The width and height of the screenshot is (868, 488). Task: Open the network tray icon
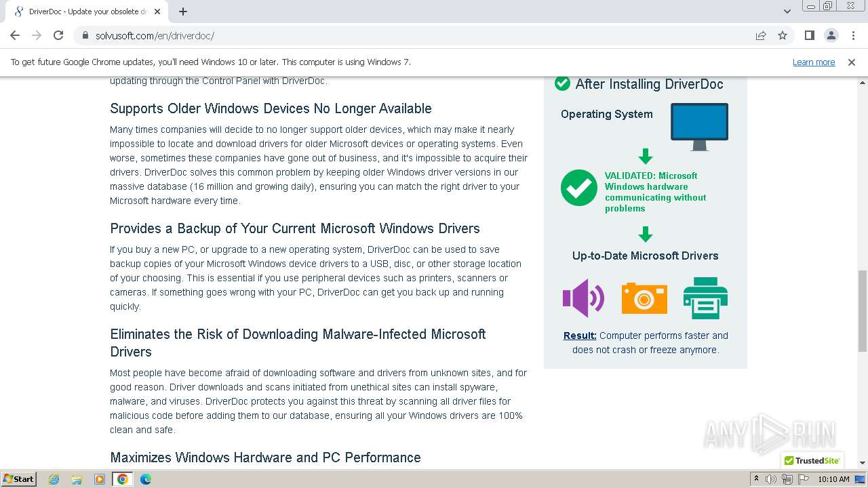(x=787, y=479)
